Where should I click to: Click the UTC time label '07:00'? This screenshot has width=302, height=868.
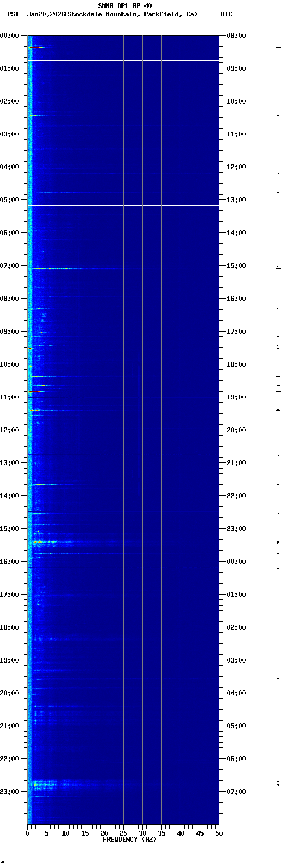tap(236, 792)
